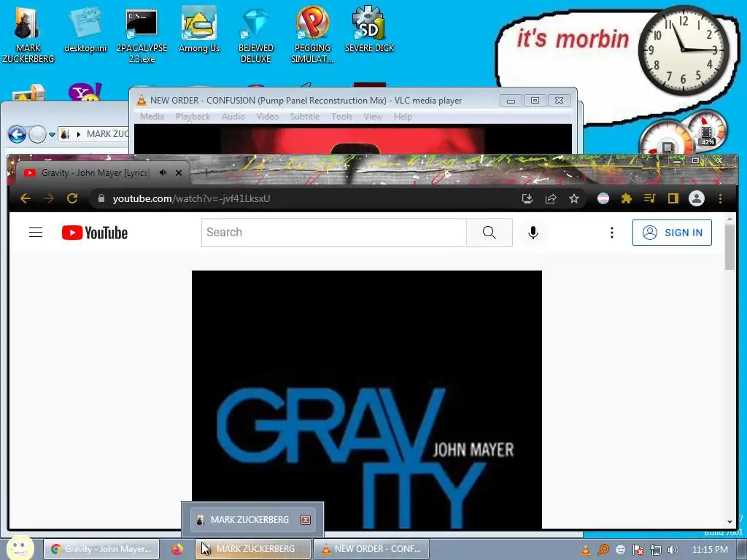Reload the YouTube page
747x560 pixels.
tap(72, 198)
